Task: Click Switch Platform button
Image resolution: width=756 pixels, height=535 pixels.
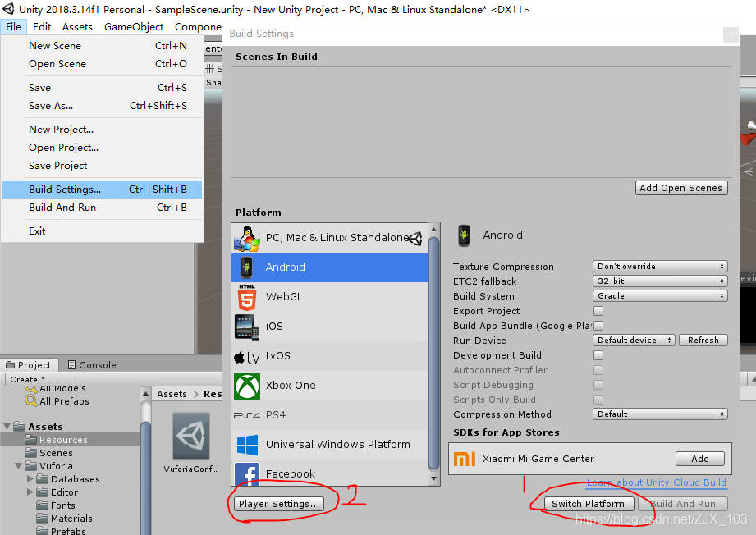Action: click(x=589, y=504)
